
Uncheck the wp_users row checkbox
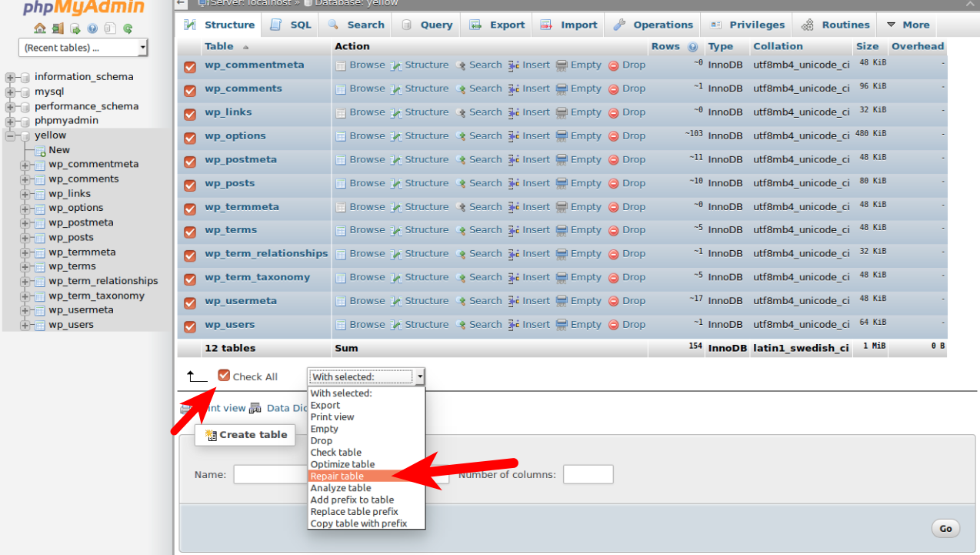pyautogui.click(x=191, y=327)
